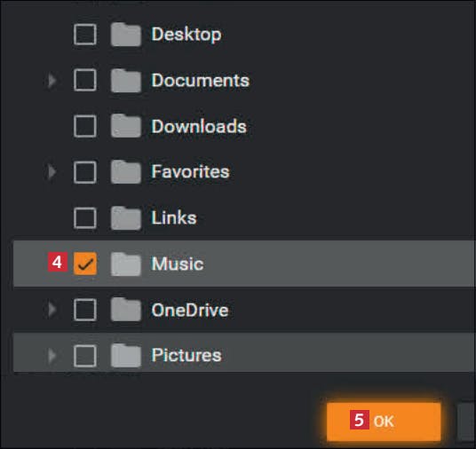This screenshot has width=476, height=449.
Task: Expand the Pictures folder arrow
Action: [x=52, y=355]
